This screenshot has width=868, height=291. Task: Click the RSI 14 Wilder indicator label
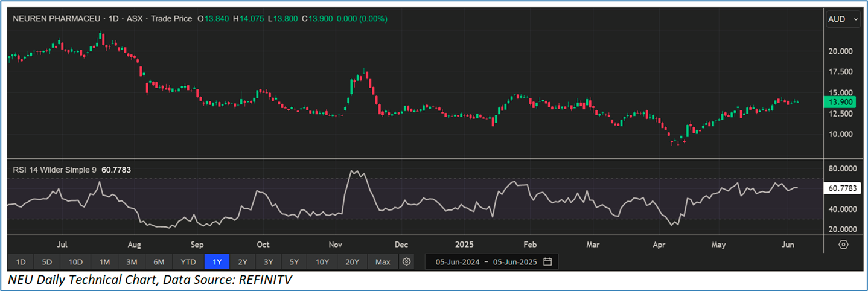[x=54, y=170]
